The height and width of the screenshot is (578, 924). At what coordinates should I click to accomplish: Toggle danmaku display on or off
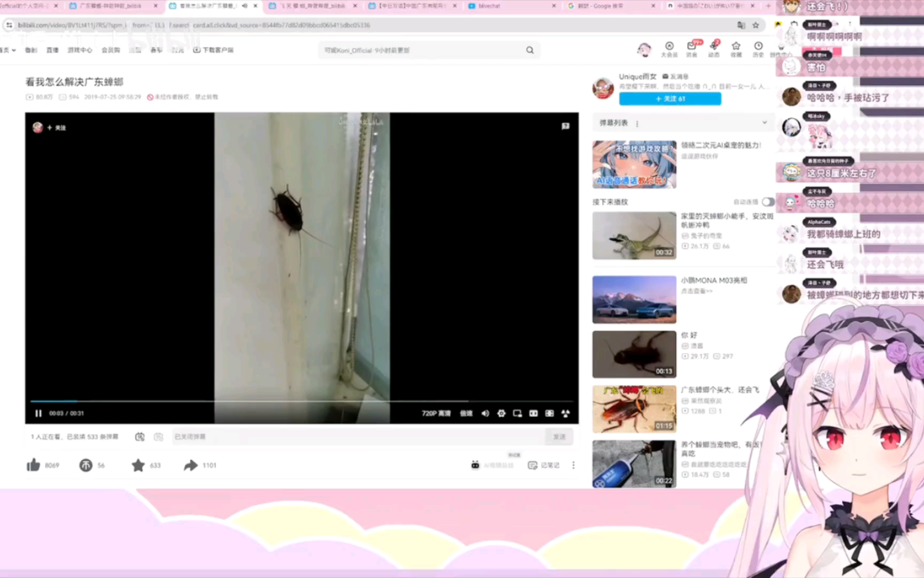click(140, 437)
